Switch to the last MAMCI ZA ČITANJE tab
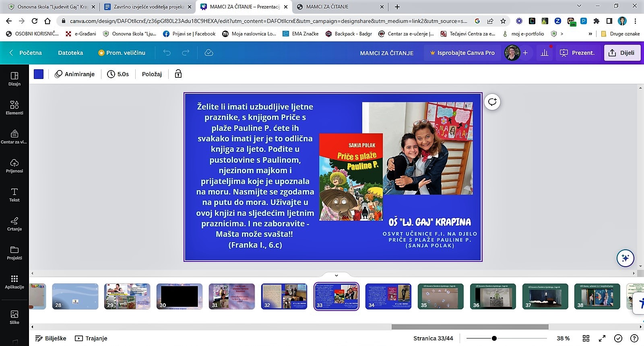This screenshot has height=346, width=644. tap(340, 7)
